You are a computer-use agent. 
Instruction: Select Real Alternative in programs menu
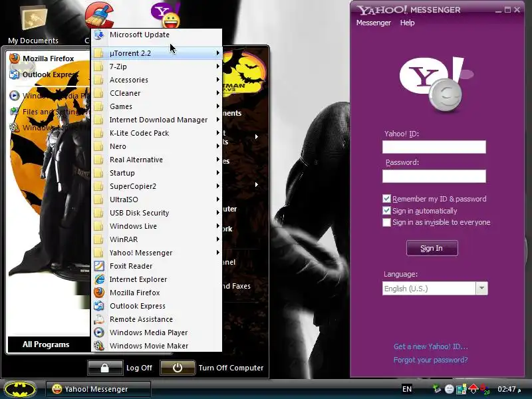[156, 160]
